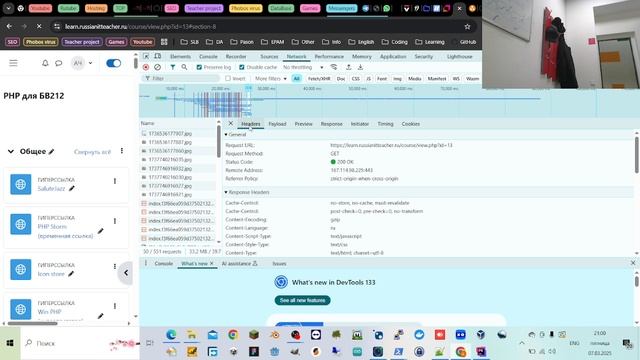Open the Timing tab
The width and height of the screenshot is (640, 360).
click(x=385, y=124)
